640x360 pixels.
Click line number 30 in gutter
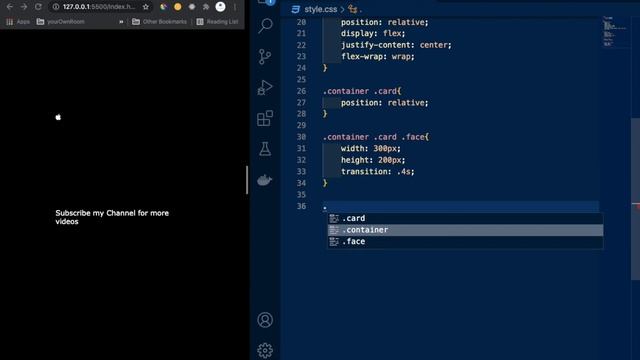(301, 137)
